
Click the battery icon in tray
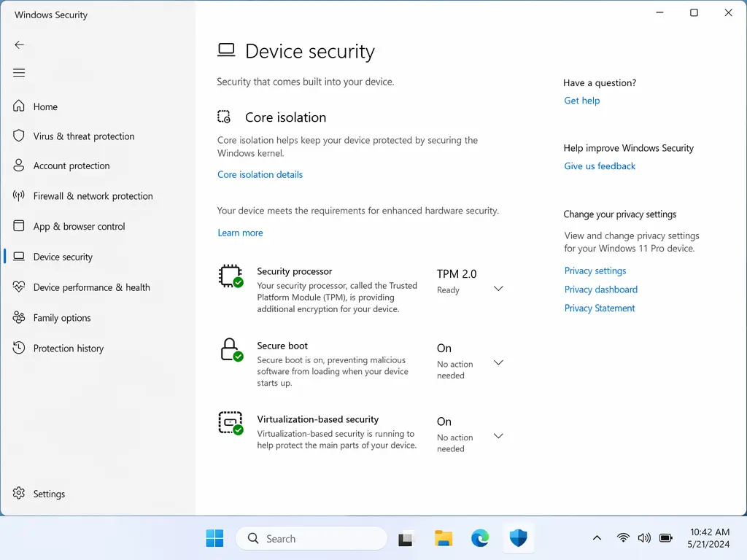(x=665, y=538)
